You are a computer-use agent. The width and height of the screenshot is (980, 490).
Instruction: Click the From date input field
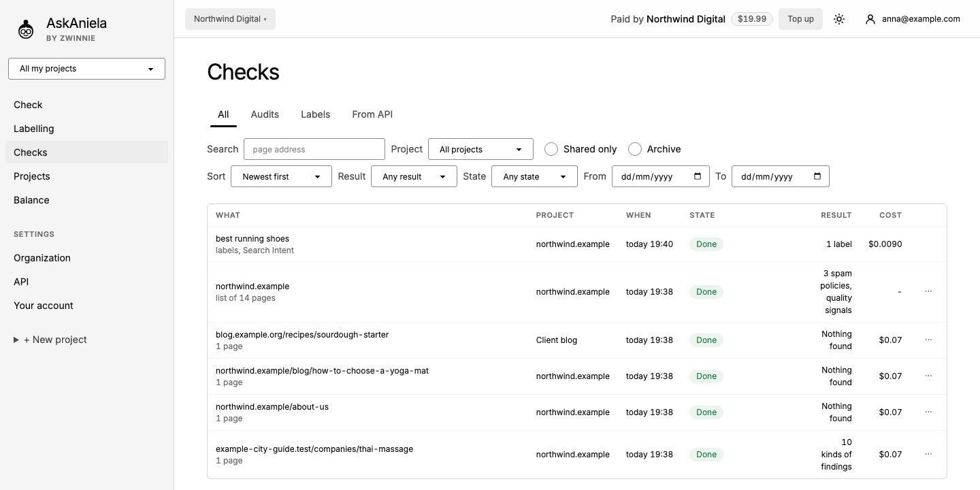tap(660, 176)
